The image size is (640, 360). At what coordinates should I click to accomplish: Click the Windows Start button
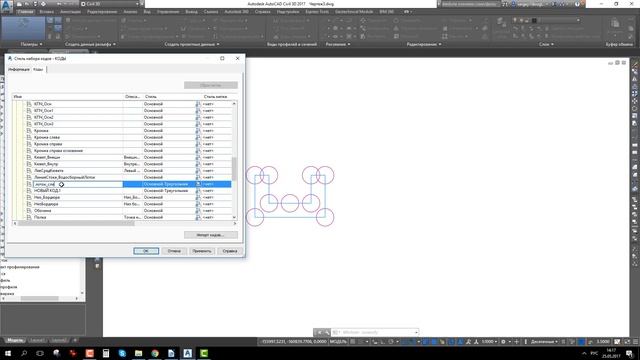coord(8,353)
